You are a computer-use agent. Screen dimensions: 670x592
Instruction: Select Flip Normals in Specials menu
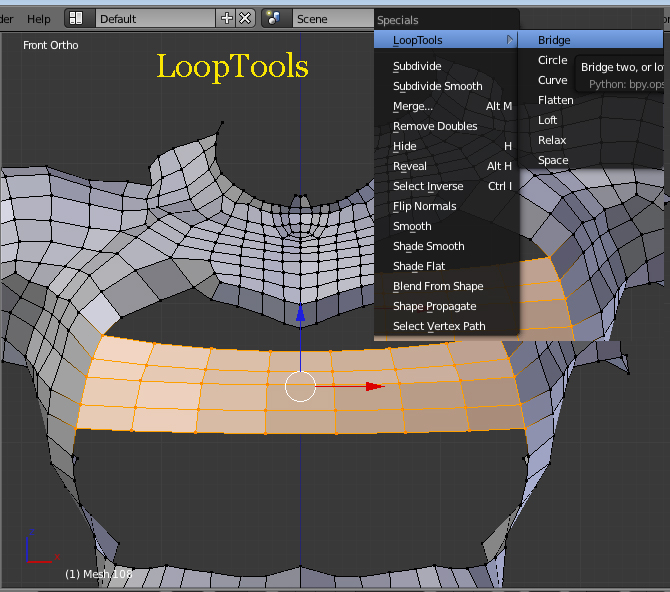(446, 206)
